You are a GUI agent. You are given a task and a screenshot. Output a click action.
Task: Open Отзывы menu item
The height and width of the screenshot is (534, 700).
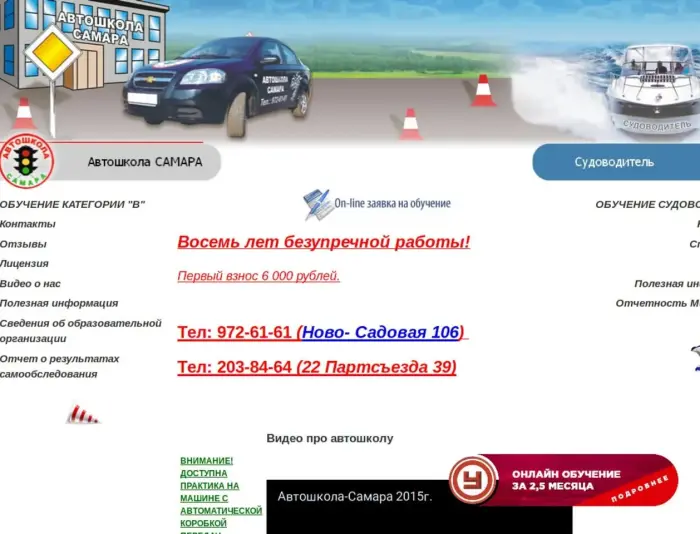[23, 244]
